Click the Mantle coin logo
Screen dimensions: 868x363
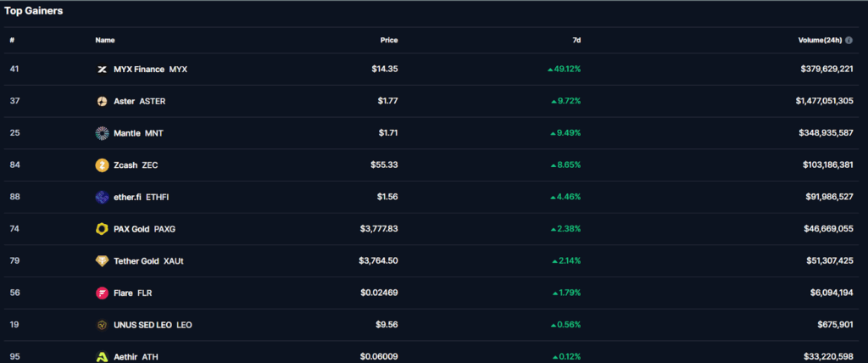pyautogui.click(x=102, y=133)
